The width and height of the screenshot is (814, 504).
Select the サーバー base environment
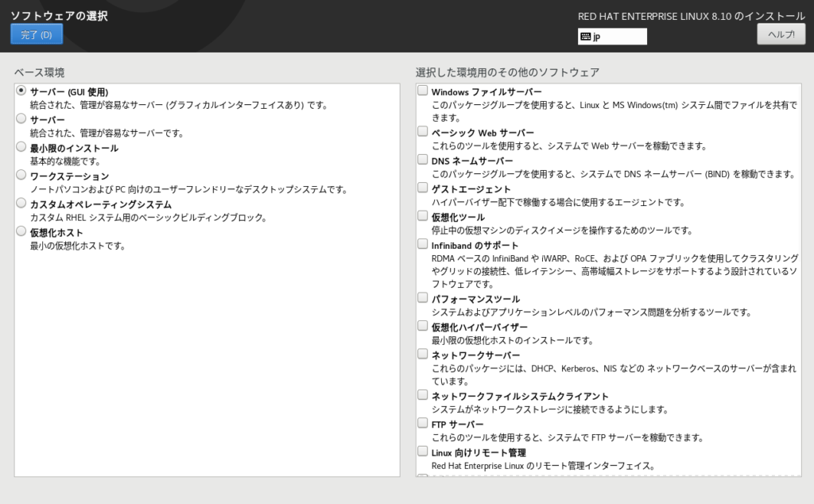pyautogui.click(x=21, y=119)
